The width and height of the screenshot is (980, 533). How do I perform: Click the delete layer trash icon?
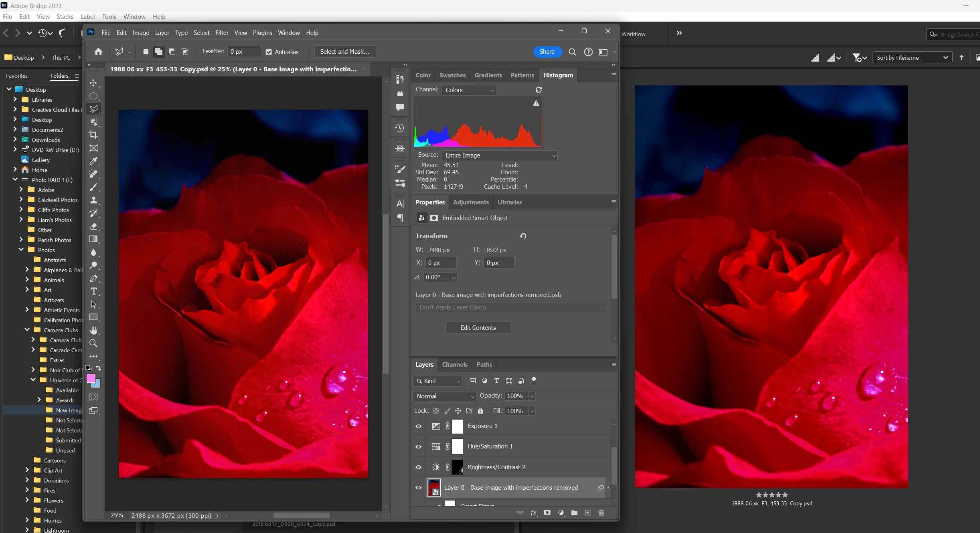[x=601, y=513]
